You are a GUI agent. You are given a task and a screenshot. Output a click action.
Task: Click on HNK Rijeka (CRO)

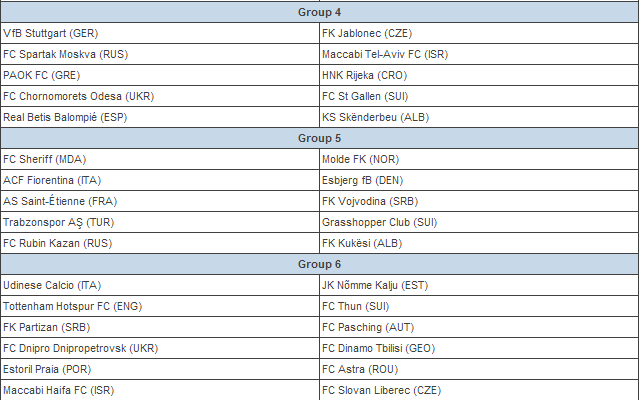[364, 75]
